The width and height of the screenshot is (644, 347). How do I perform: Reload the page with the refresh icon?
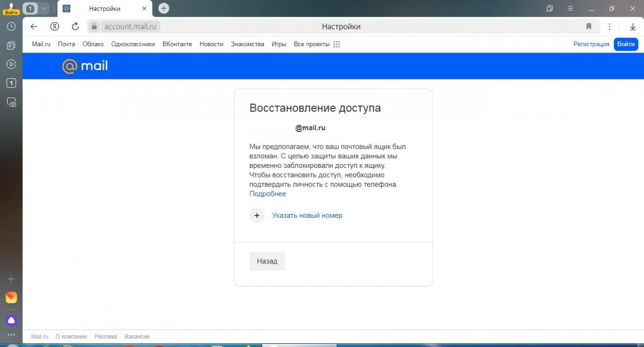(75, 26)
